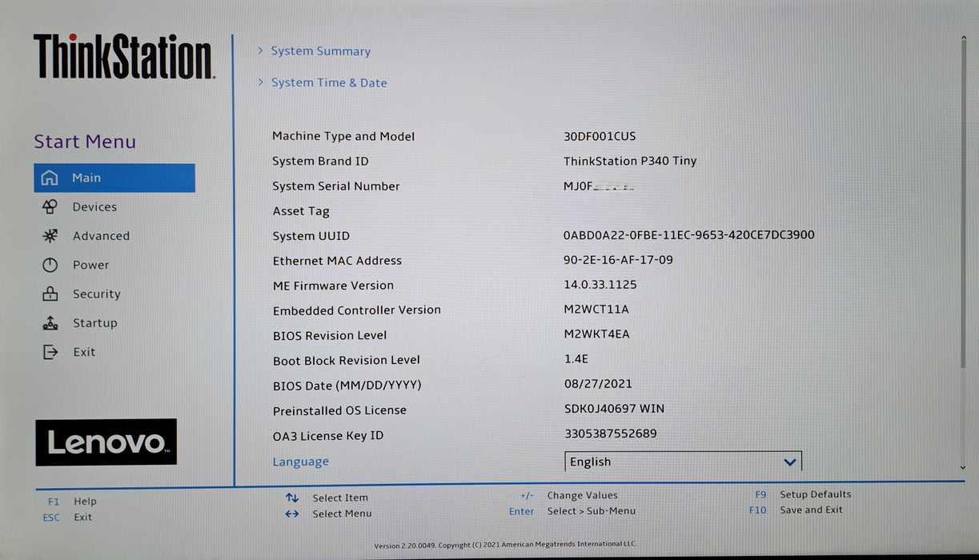
Task: Click the Version 2.20.0049 copyright text
Action: 506,546
